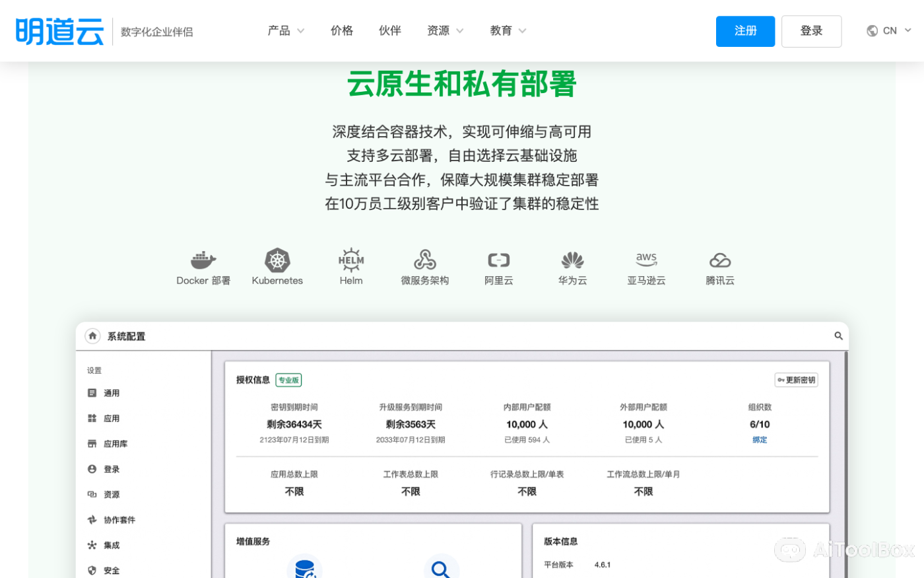The height and width of the screenshot is (578, 924).
Task: Click the home icon beside 系统配置
Action: 92,336
